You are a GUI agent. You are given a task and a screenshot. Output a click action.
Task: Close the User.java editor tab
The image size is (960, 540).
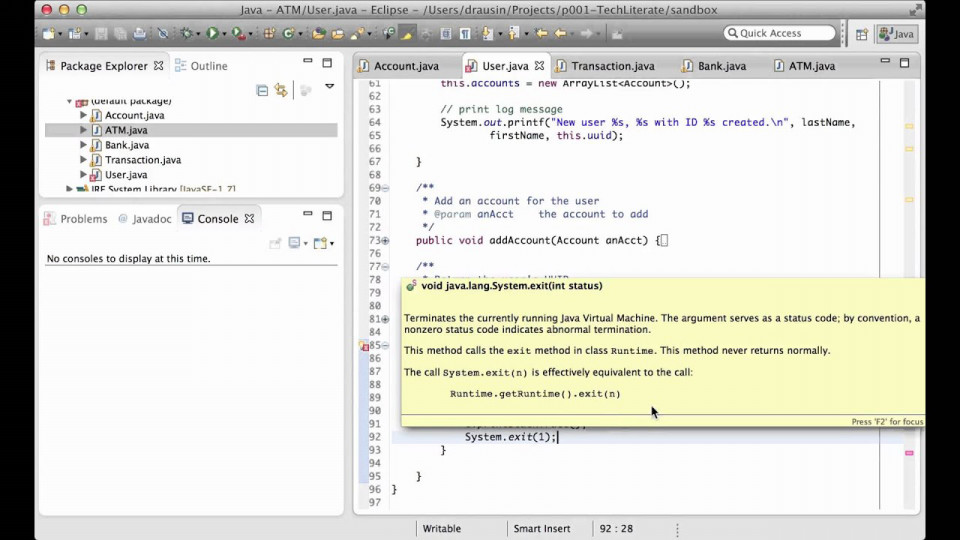pyautogui.click(x=539, y=66)
